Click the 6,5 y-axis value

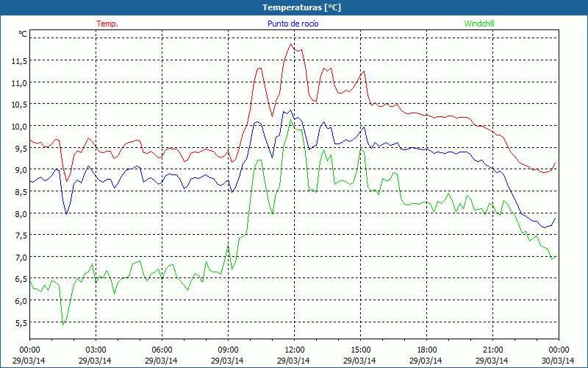[21, 280]
